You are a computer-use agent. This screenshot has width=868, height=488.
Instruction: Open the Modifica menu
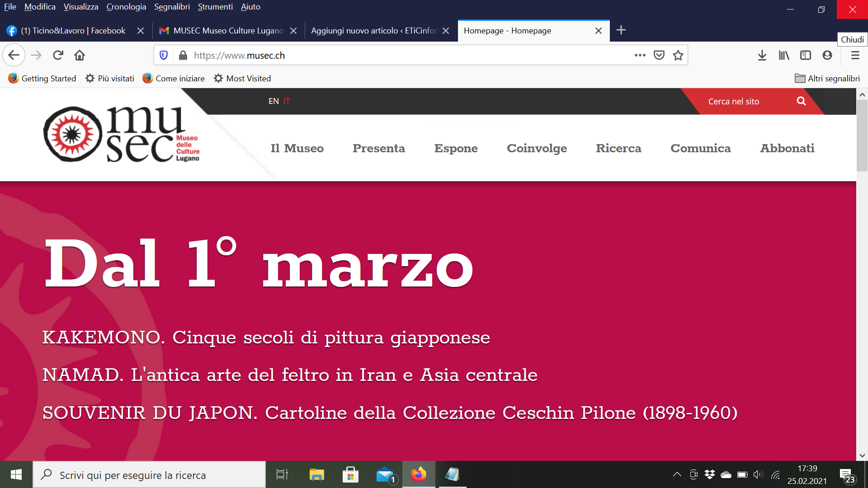point(40,7)
